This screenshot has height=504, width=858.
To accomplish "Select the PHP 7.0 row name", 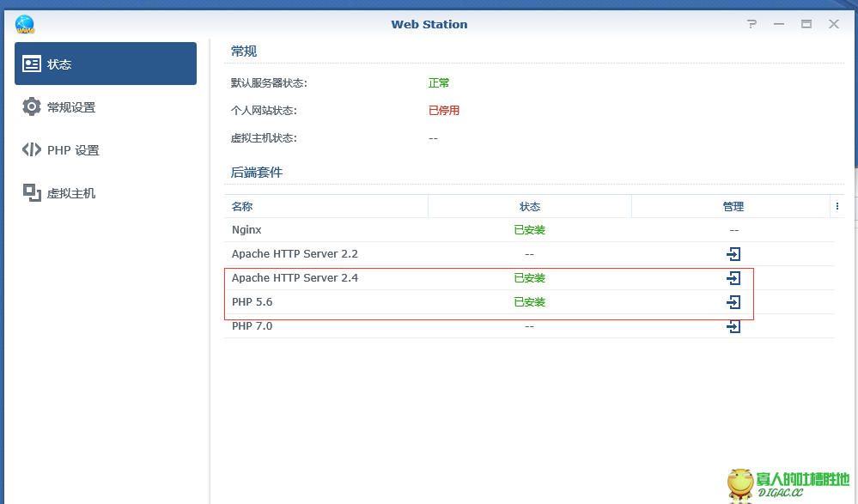I will [252, 326].
